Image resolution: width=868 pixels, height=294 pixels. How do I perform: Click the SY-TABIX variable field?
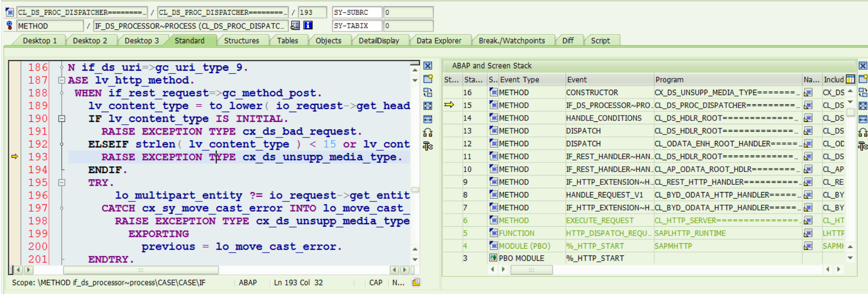click(357, 25)
